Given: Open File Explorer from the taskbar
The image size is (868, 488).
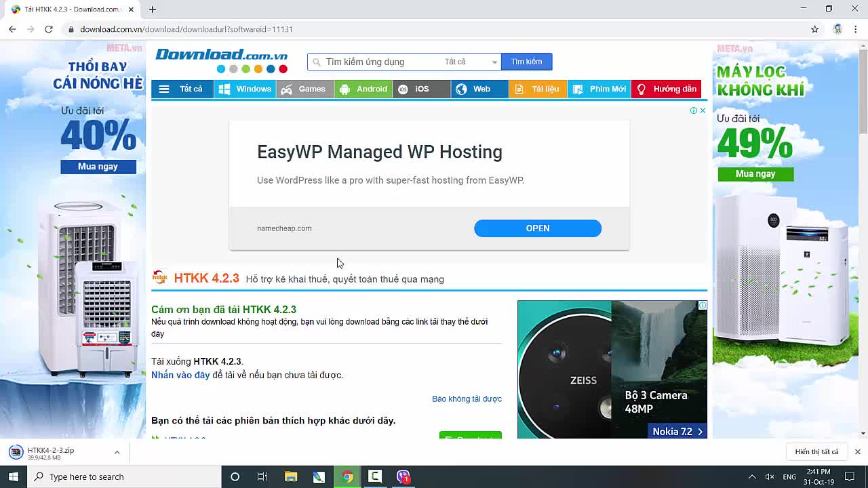Looking at the screenshot, I should click(x=291, y=476).
